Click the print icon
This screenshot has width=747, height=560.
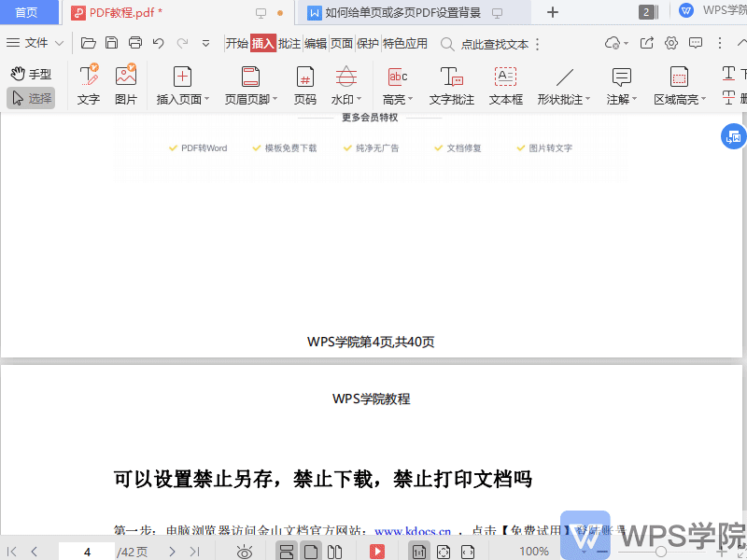tap(135, 43)
